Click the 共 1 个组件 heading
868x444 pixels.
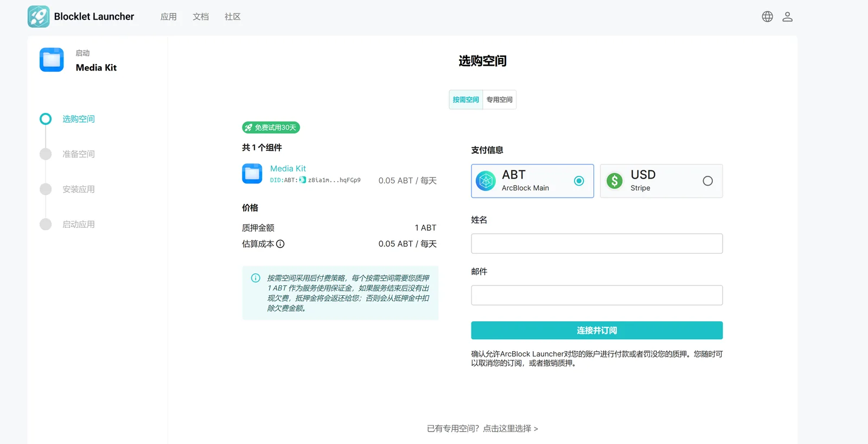(x=262, y=148)
